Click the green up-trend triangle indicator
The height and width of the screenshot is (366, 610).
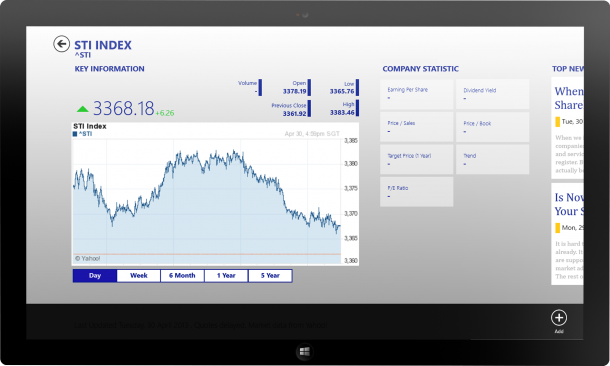click(x=82, y=109)
